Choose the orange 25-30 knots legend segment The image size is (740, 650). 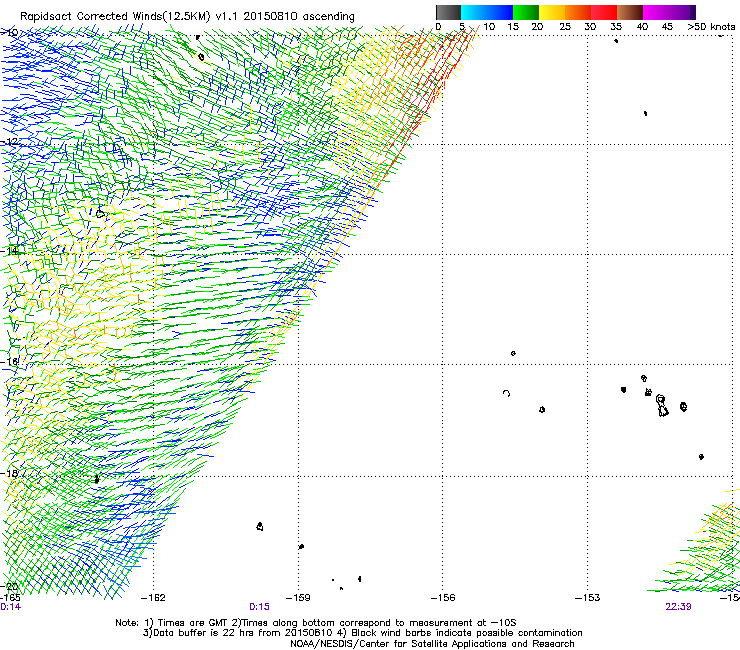[578, 12]
